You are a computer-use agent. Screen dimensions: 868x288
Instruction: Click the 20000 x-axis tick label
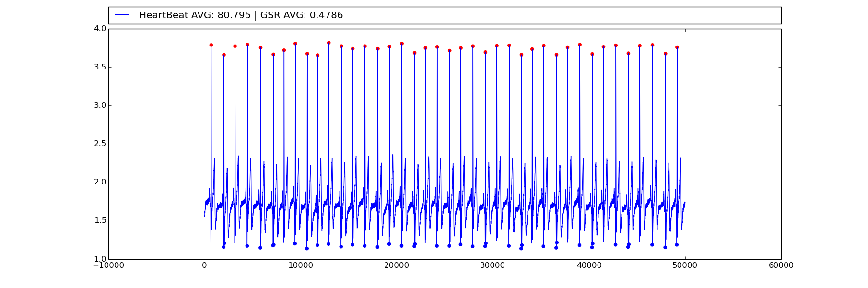[x=397, y=266]
